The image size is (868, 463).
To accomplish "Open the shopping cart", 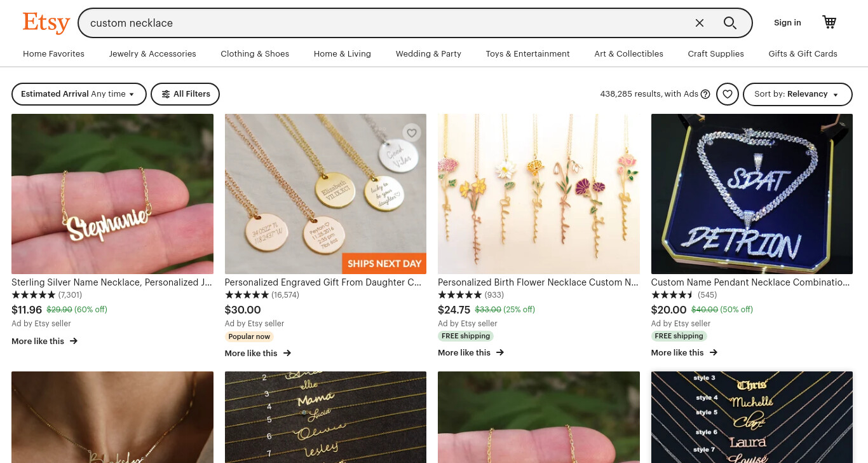I will point(829,22).
